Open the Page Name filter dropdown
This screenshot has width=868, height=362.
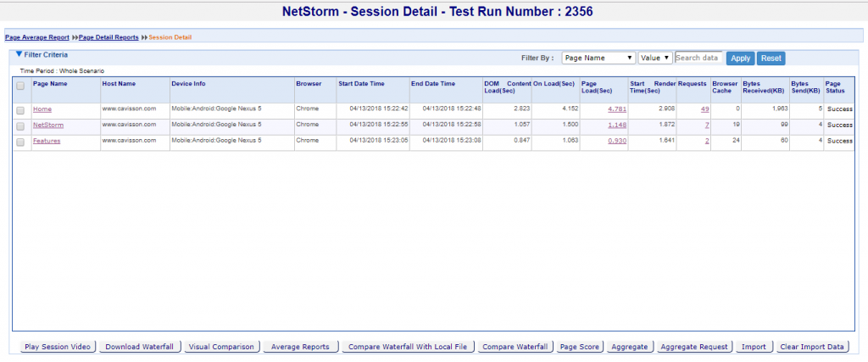598,58
